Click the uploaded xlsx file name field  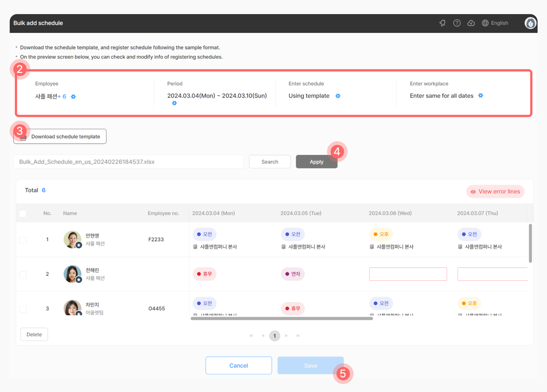tap(129, 162)
